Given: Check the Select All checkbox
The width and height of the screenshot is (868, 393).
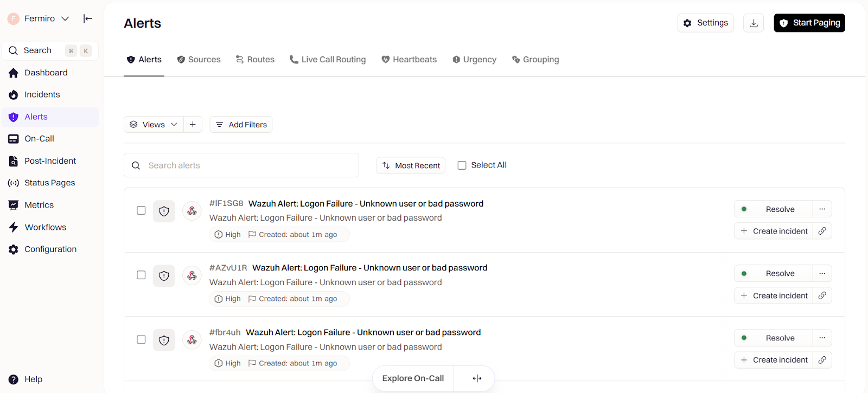Looking at the screenshot, I should pyautogui.click(x=462, y=165).
